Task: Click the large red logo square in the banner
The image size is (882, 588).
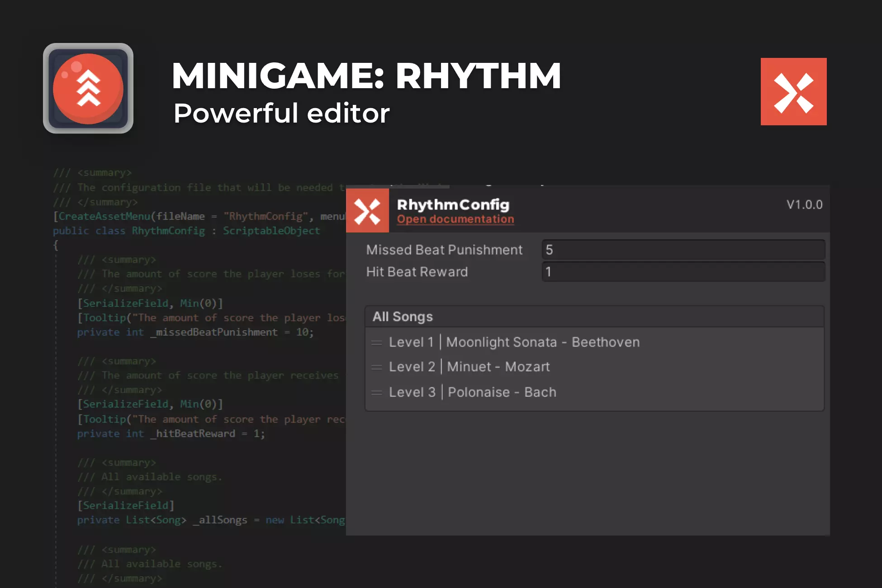Action: 793,91
